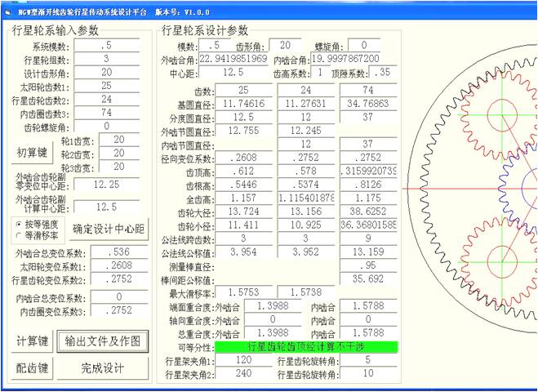Click the 内齿圈齿数3 input field

105,113
